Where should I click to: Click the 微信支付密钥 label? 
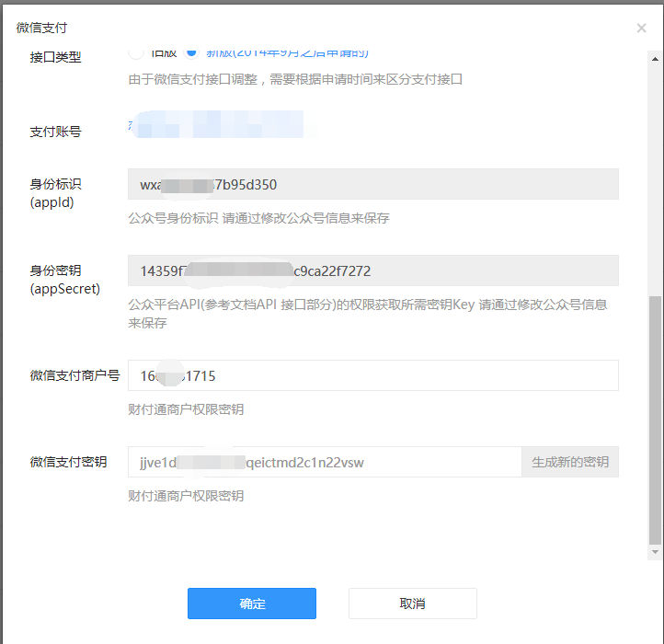pyautogui.click(x=68, y=462)
